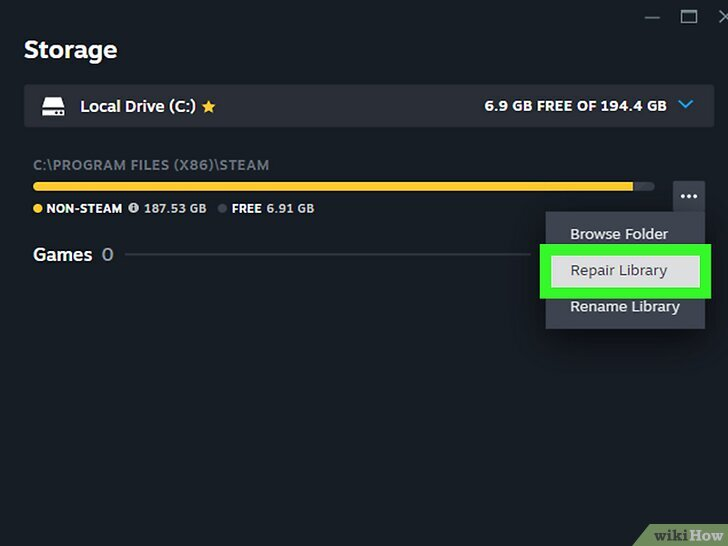
Task: Click the NON-STEAM legend label
Action: coord(84,208)
